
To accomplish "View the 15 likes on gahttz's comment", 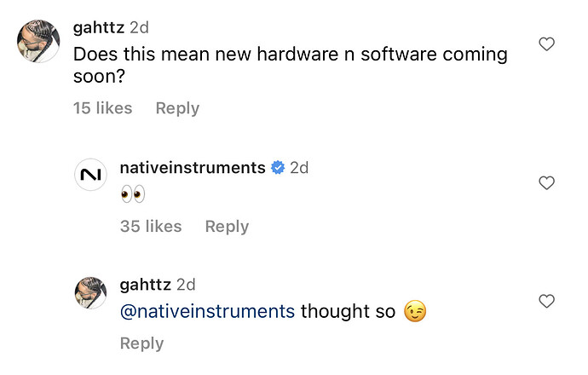I will point(102,108).
